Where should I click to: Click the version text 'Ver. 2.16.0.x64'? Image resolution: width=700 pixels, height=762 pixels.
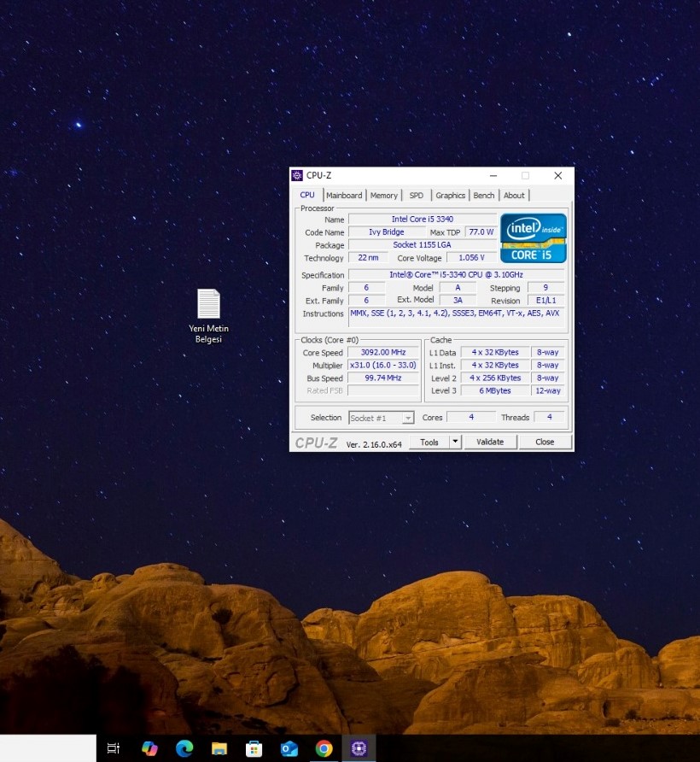coord(374,444)
